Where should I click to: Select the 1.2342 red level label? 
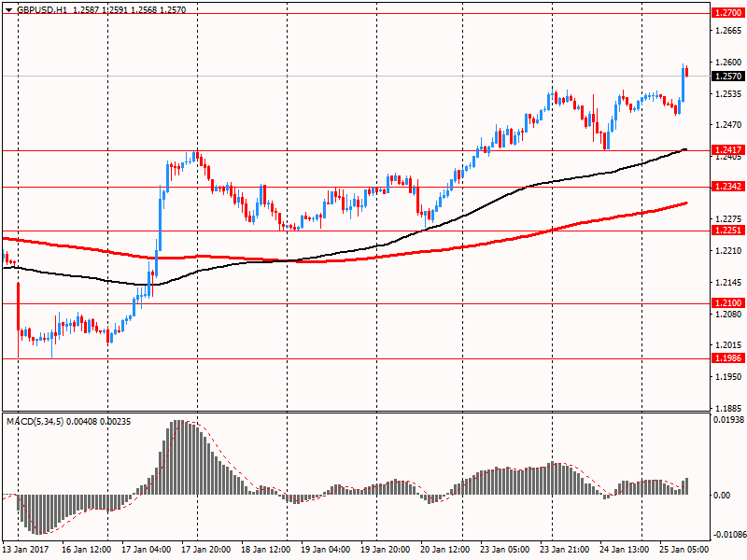tap(728, 186)
